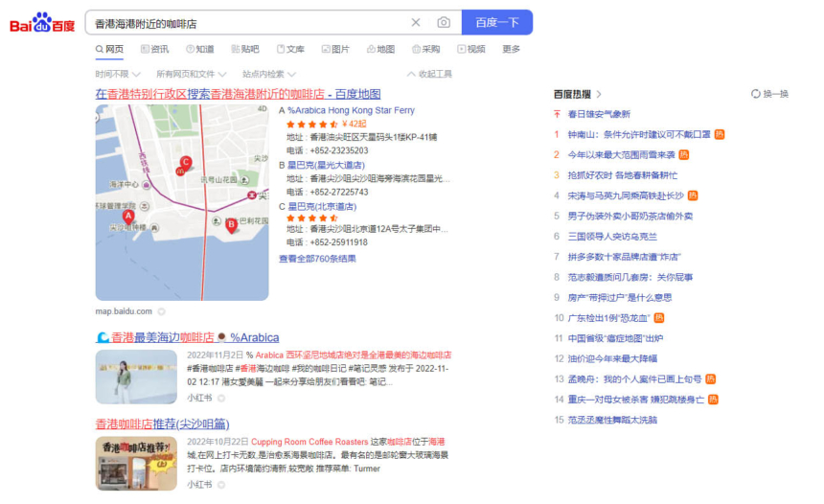
Task: Click the map.baidu.com source text
Action: coord(124,311)
